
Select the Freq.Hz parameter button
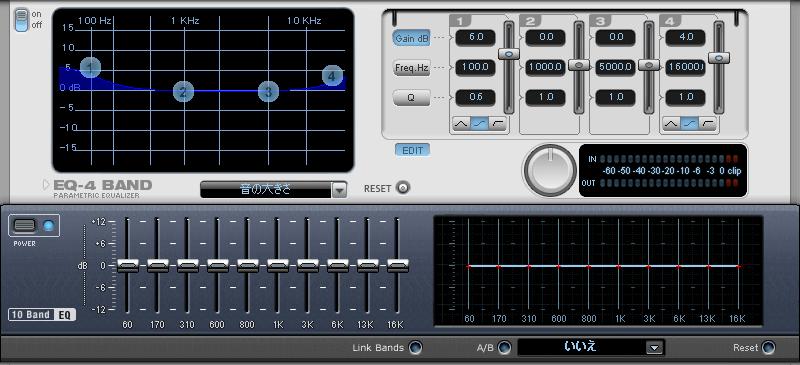(x=411, y=68)
